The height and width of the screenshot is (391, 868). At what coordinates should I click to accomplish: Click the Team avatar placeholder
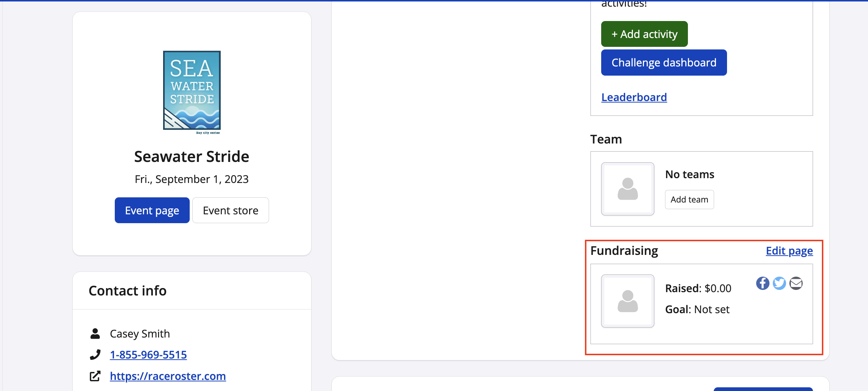627,189
